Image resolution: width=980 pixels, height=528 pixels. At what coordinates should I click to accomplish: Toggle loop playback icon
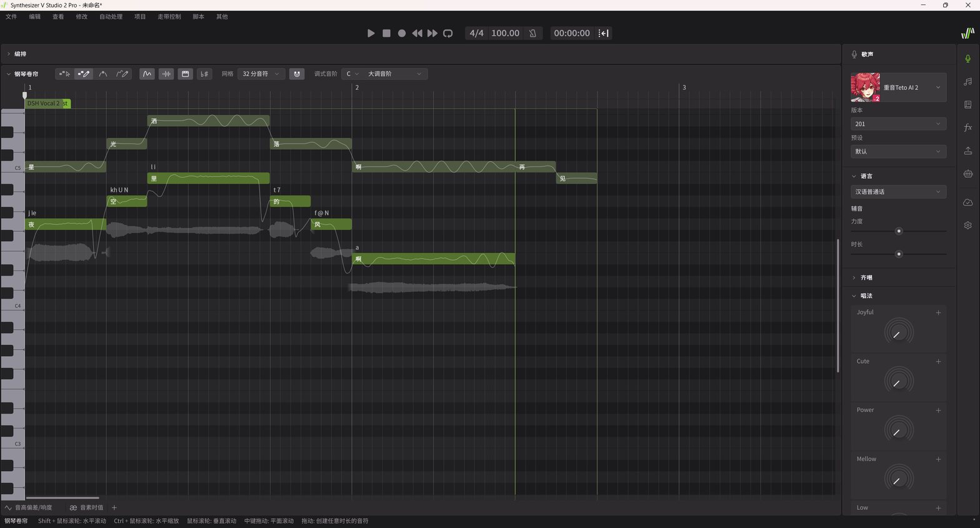pos(447,33)
